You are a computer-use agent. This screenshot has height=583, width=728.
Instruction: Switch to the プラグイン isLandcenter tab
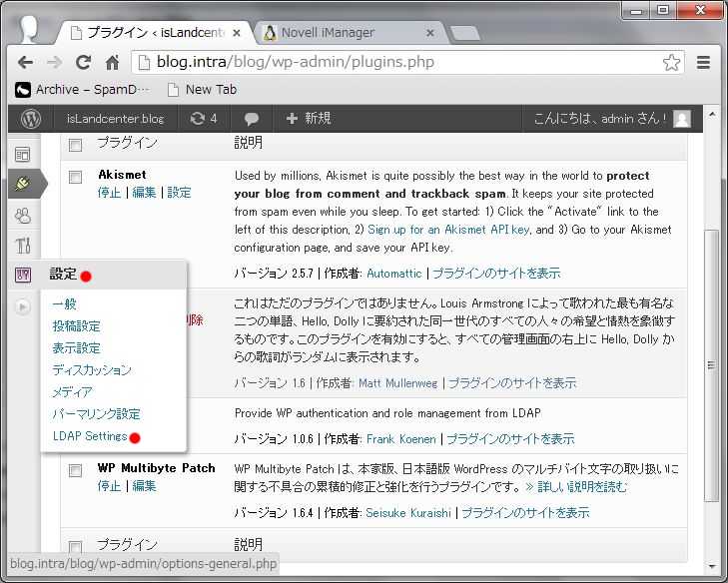click(156, 33)
